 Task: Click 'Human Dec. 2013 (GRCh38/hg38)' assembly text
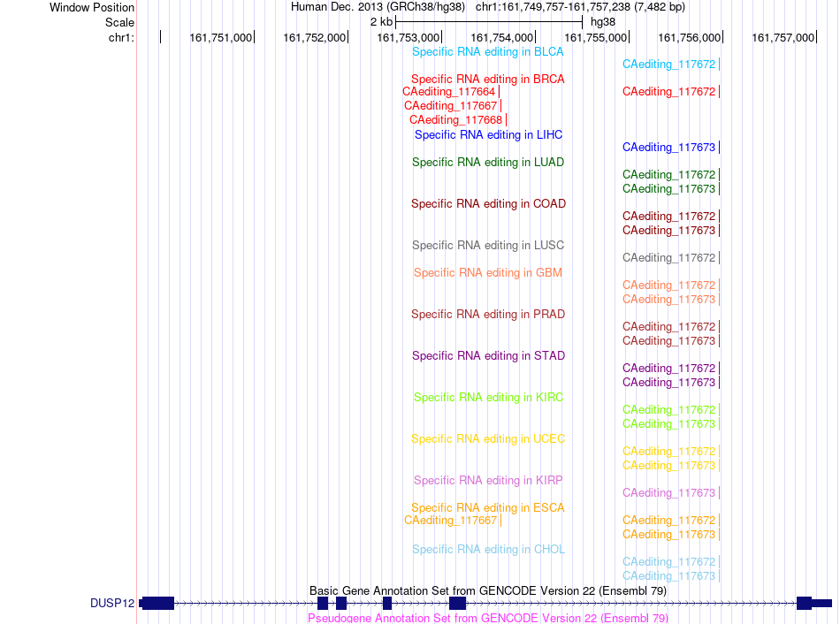(378, 7)
